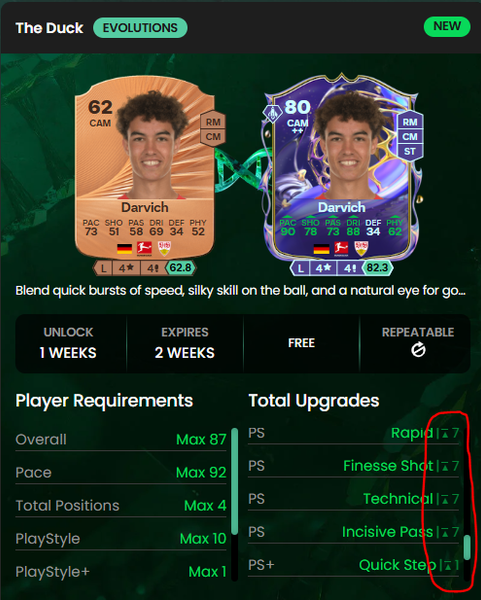Viewport: 481px width, 600px height.
Task: Click the German flag on base card
Action: (x=124, y=249)
